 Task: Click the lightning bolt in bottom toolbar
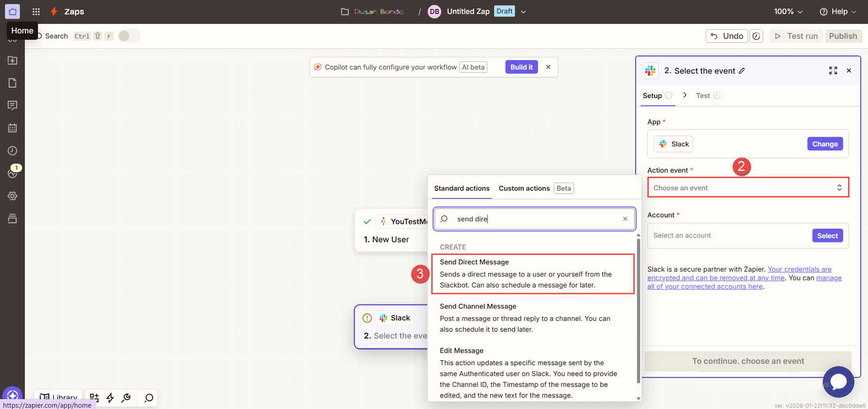pyautogui.click(x=110, y=398)
